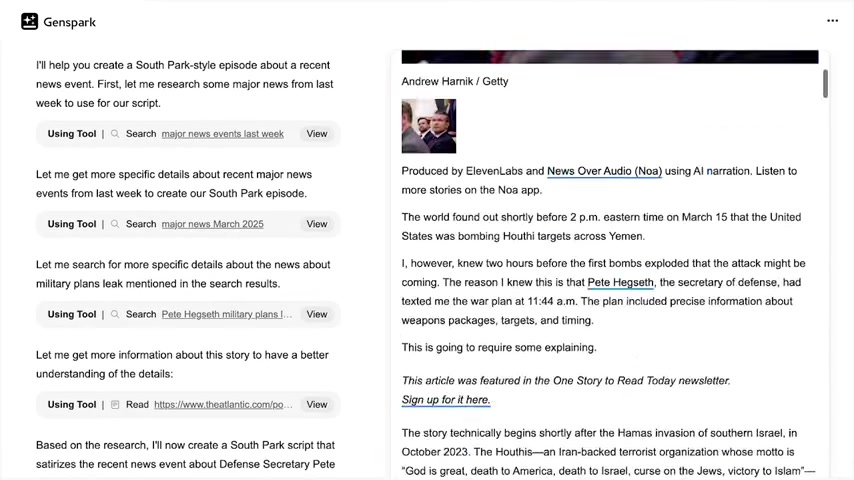
Task: Click the Genspark title text
Action: click(69, 22)
